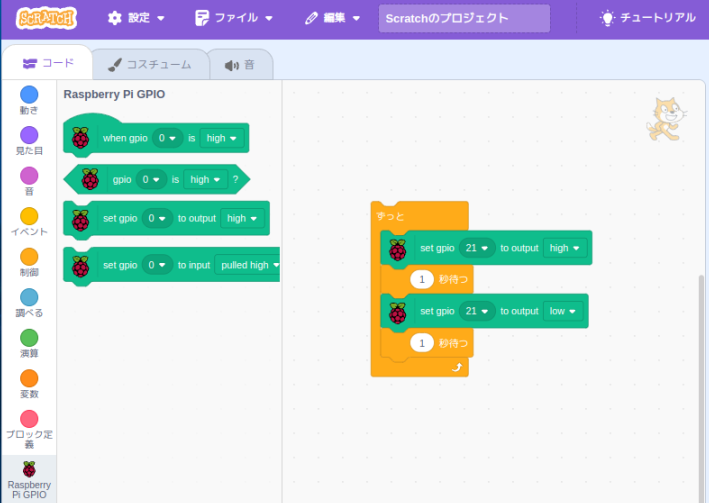Viewport: 709px width, 503px height.
Task: Click raspberry icon on 'gpio is high ?' block
Action: coord(90,179)
